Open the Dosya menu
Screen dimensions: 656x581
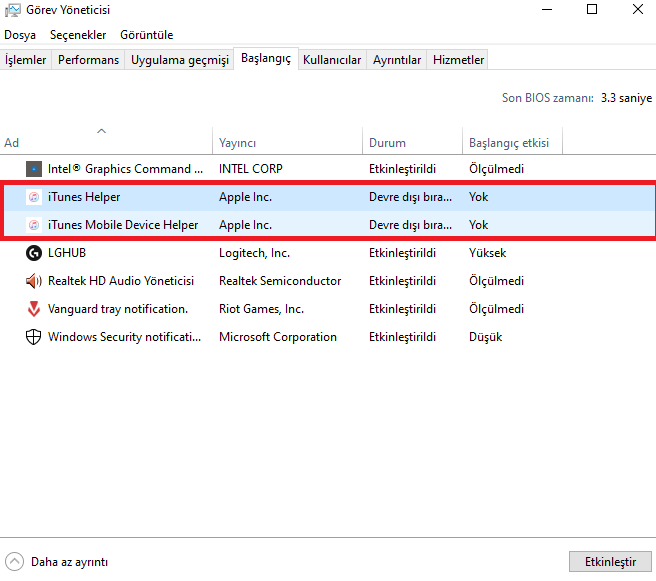tap(20, 35)
